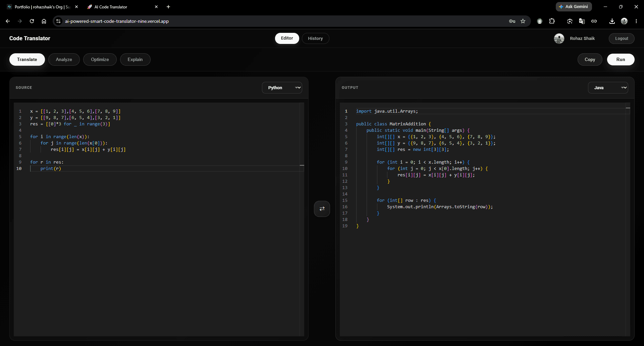Viewport: 644px width, 346px height.
Task: Open Chrome profile avatar
Action: [624, 21]
